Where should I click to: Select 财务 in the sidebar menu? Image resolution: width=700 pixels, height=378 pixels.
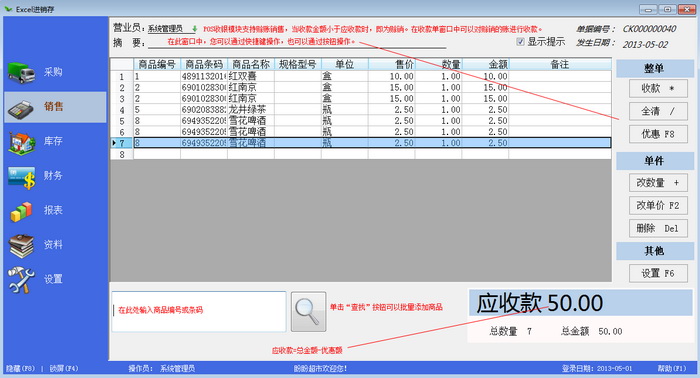53,175
